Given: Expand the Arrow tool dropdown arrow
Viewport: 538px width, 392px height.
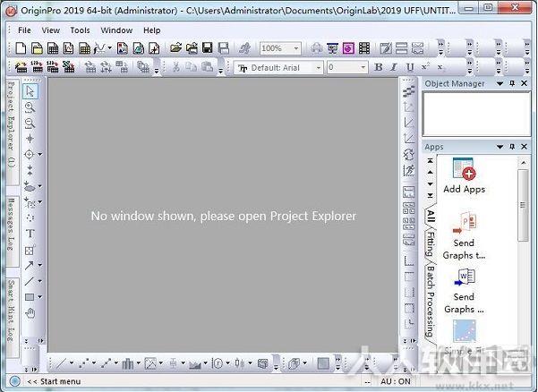Looking at the screenshot, I should tap(39, 265).
